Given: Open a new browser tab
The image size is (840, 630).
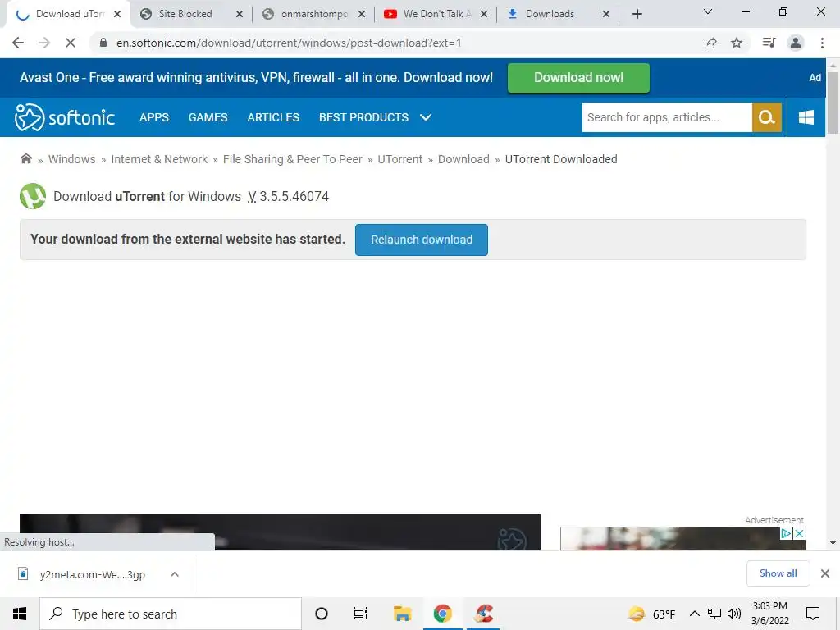Looking at the screenshot, I should point(637,14).
